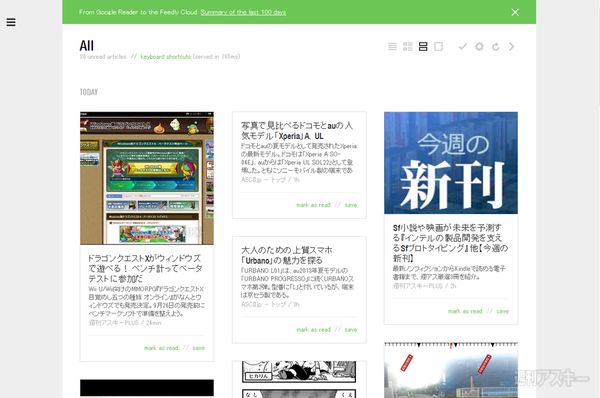Open preferences gear icon
The height and width of the screenshot is (398, 600).
coord(479,47)
